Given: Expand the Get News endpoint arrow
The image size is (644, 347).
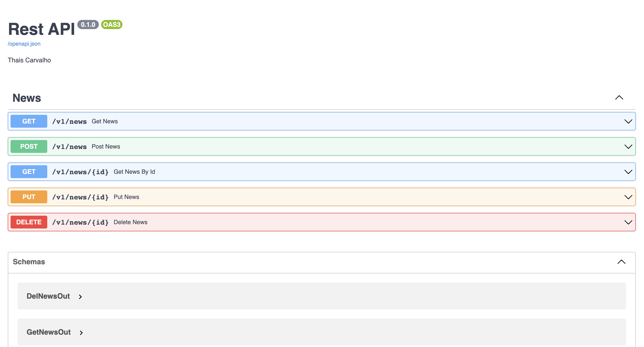Looking at the screenshot, I should point(628,121).
